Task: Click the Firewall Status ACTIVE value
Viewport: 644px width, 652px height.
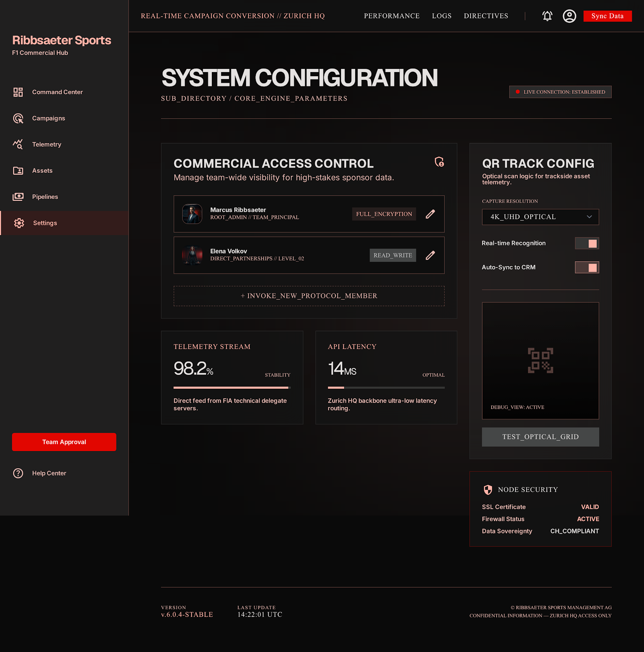Action: pos(588,519)
